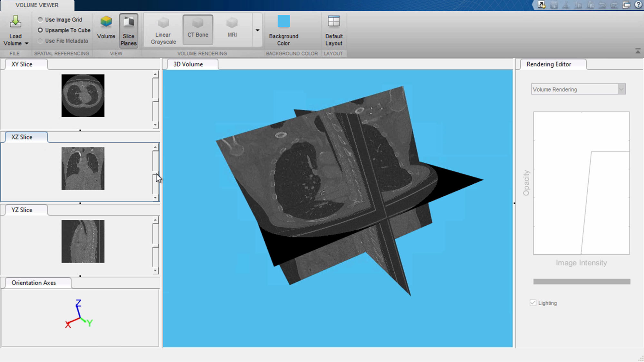
Task: Click XY Slice scrollbar down arrow
Action: coord(155,125)
